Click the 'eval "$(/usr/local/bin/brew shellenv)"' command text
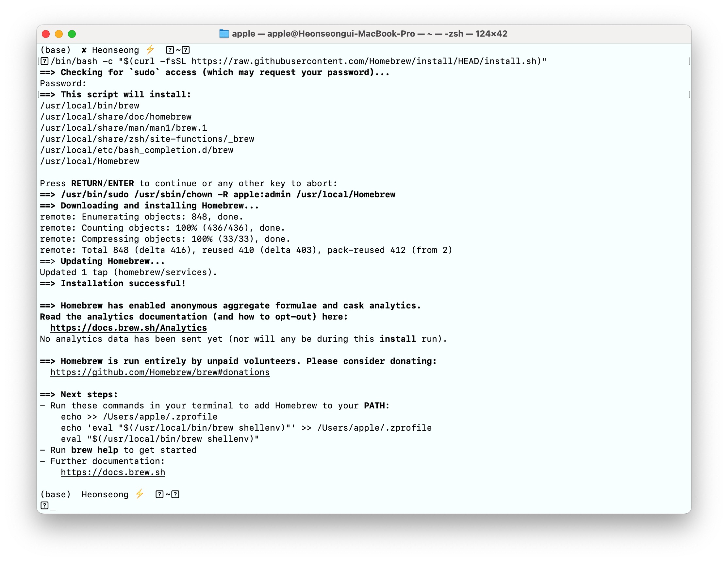The image size is (728, 562). (x=160, y=439)
